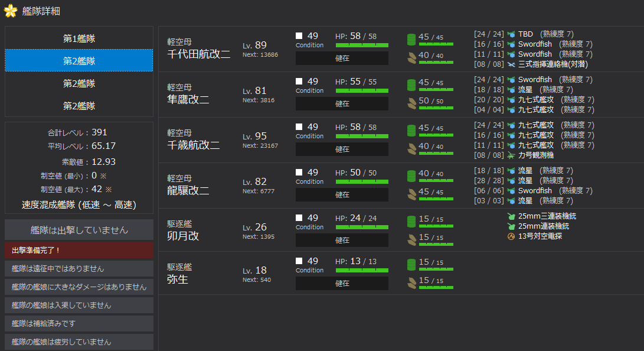The image size is (644, 351).
Task: Toggle the condition checkbox for 弥生
Action: [x=299, y=261]
